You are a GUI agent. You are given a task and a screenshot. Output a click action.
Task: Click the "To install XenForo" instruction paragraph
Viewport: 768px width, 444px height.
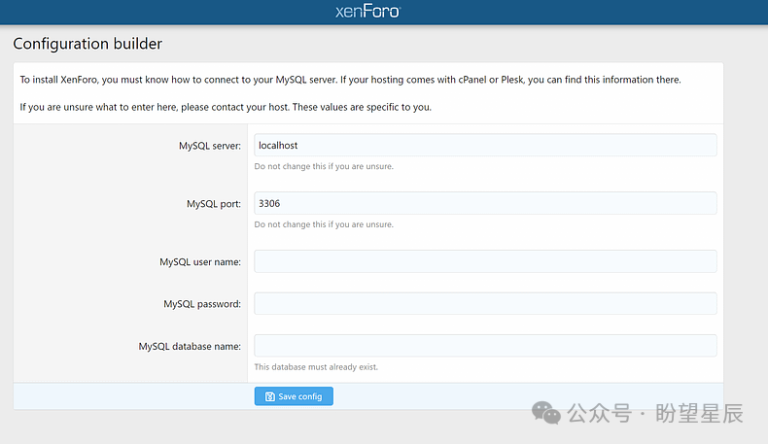pyautogui.click(x=350, y=80)
